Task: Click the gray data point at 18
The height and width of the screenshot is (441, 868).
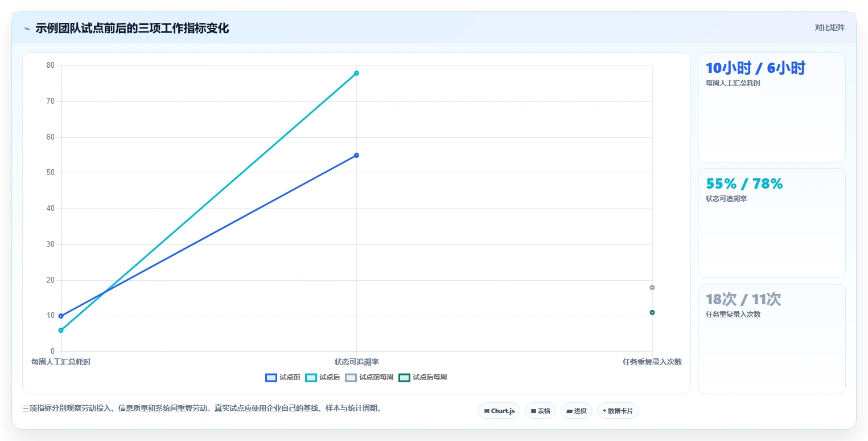Action: click(x=652, y=287)
